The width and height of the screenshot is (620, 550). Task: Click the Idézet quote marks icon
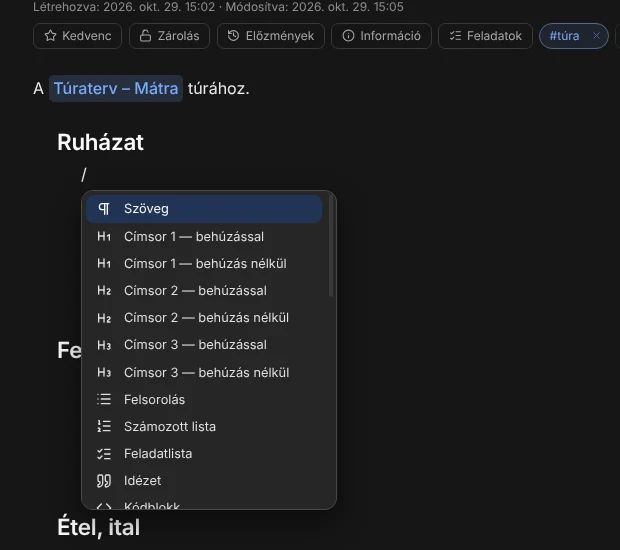104,481
